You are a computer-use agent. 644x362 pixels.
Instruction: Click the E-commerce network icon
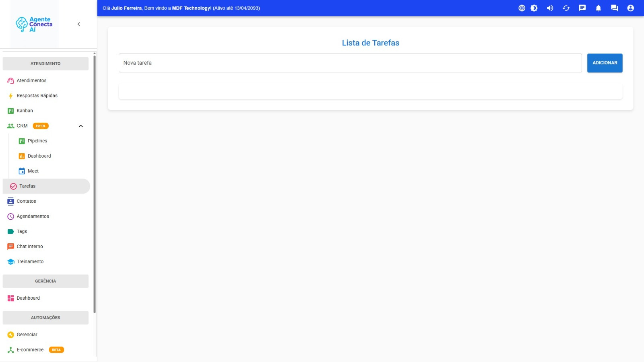pyautogui.click(x=11, y=350)
